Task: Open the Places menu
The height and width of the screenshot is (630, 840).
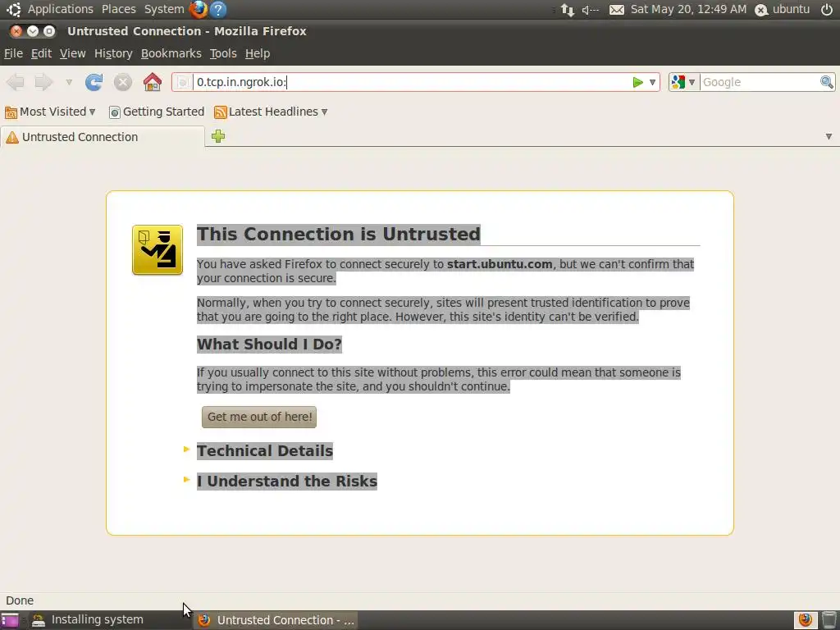Action: pos(118,9)
